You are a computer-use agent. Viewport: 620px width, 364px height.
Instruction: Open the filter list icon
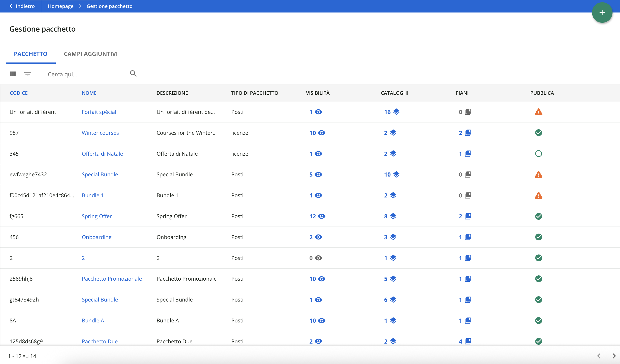27,74
